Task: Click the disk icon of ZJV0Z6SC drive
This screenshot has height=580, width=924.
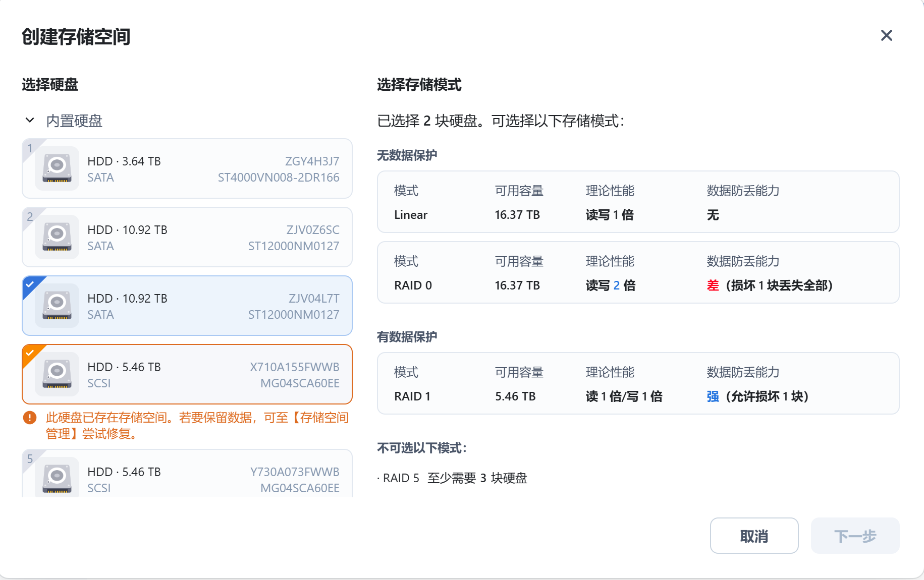Action: pos(57,237)
